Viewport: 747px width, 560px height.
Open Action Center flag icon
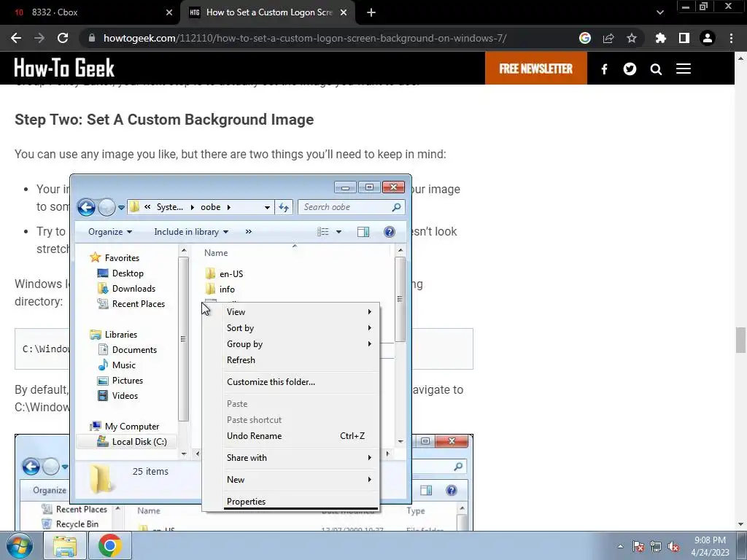(638, 546)
